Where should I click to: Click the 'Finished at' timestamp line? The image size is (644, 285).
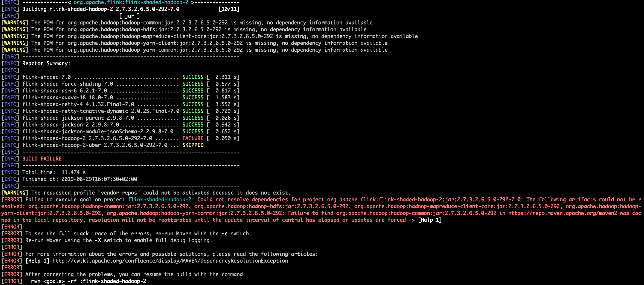[x=79, y=179]
